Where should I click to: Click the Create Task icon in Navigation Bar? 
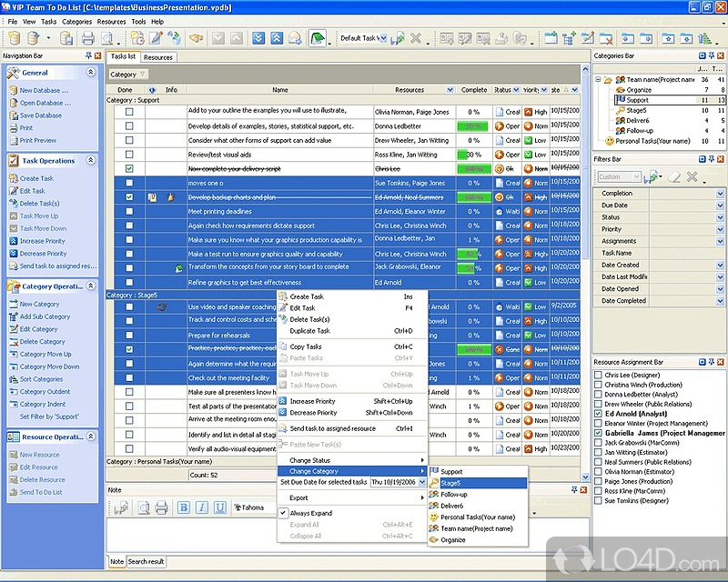pos(13,178)
